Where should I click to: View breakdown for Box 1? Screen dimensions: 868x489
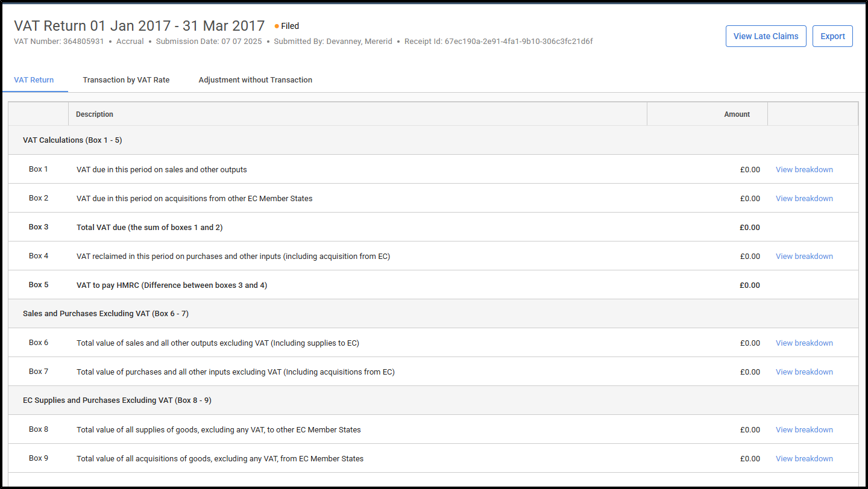pos(804,169)
